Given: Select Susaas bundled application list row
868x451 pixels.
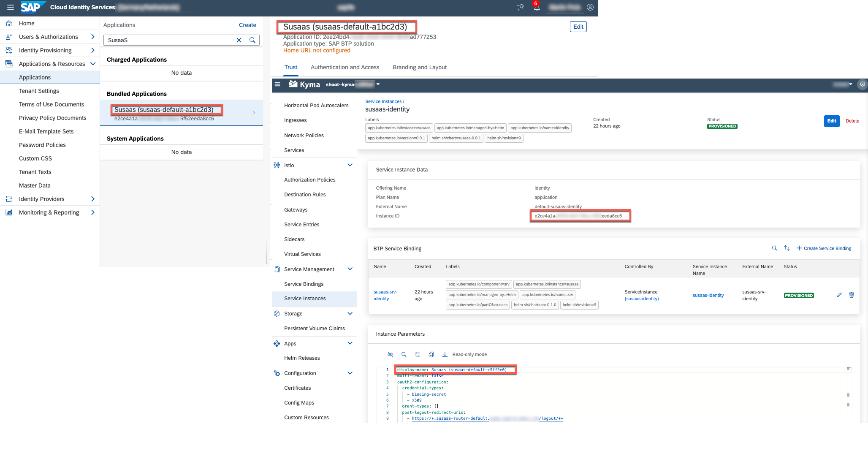Looking at the screenshot, I should (182, 113).
